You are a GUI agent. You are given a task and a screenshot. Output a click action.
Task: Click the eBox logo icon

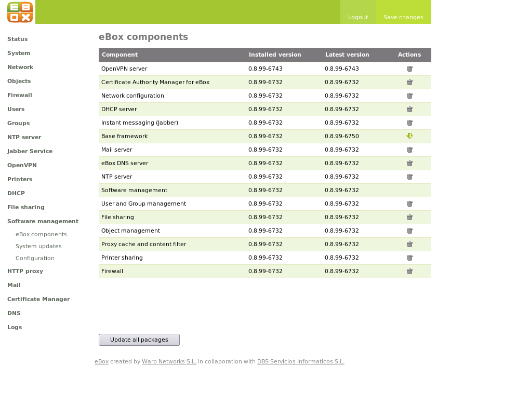[20, 12]
